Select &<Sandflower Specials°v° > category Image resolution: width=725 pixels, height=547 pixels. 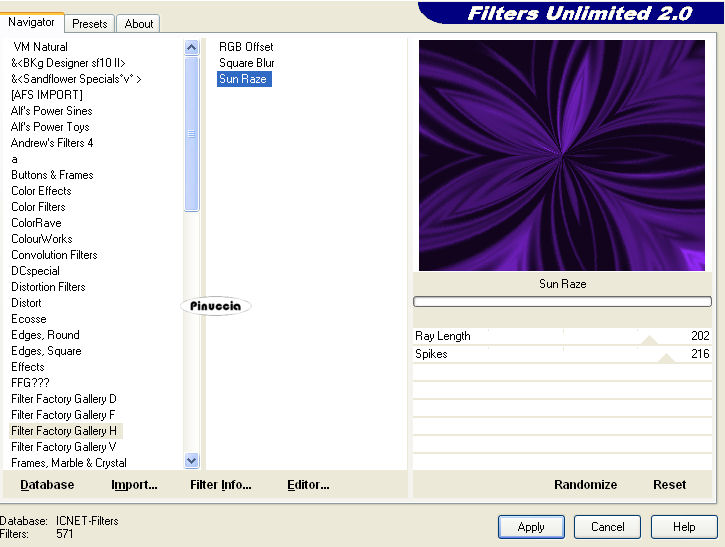pos(76,79)
